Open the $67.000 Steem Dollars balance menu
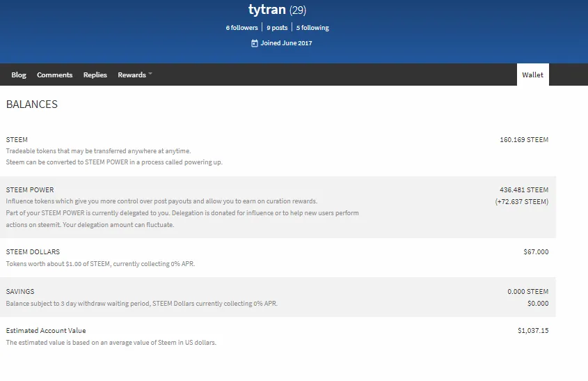This screenshot has height=381, width=588. pyautogui.click(x=536, y=252)
